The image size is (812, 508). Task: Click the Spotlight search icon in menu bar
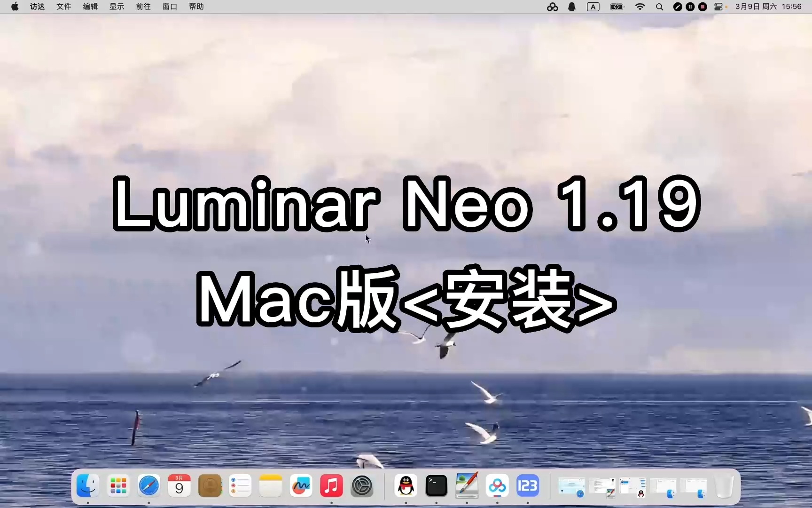click(659, 7)
